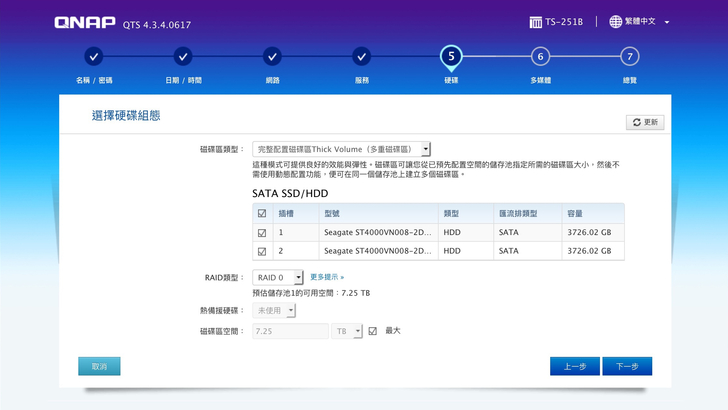This screenshot has height=410, width=728.
Task: Click the step 5 disk circle icon
Action: tap(451, 57)
